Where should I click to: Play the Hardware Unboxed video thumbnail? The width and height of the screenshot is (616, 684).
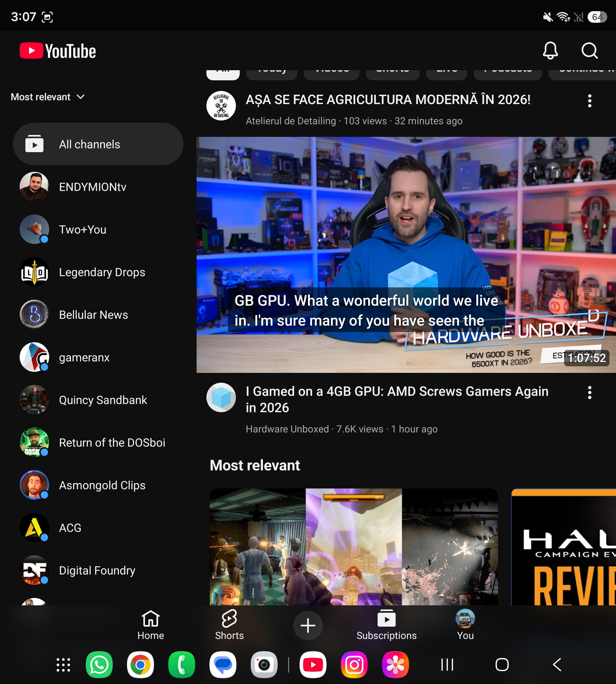(406, 255)
